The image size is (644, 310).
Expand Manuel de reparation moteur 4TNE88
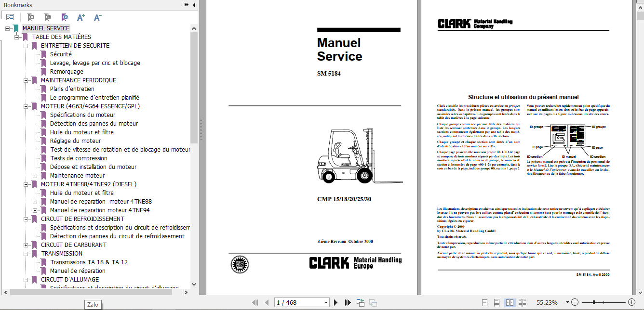(35, 202)
